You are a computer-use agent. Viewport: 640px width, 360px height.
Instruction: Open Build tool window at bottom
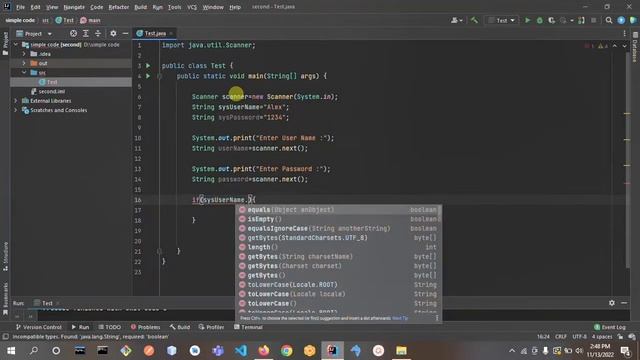pyautogui.click(x=180, y=327)
